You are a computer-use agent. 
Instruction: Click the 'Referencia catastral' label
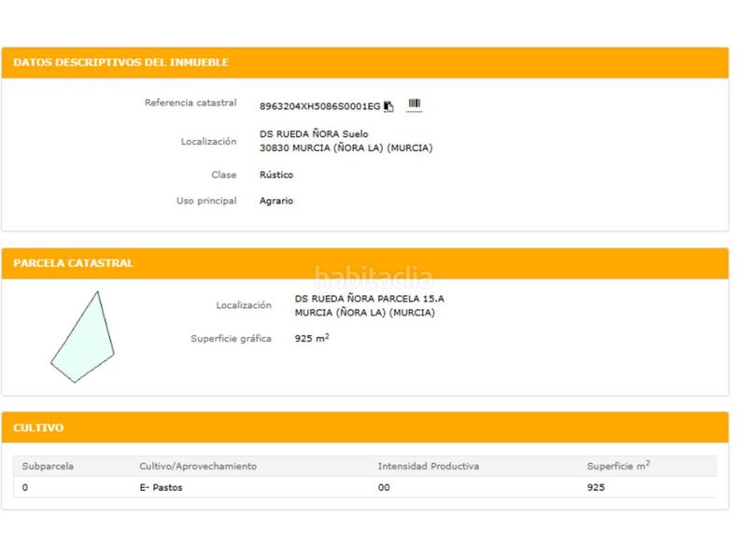pos(190,103)
